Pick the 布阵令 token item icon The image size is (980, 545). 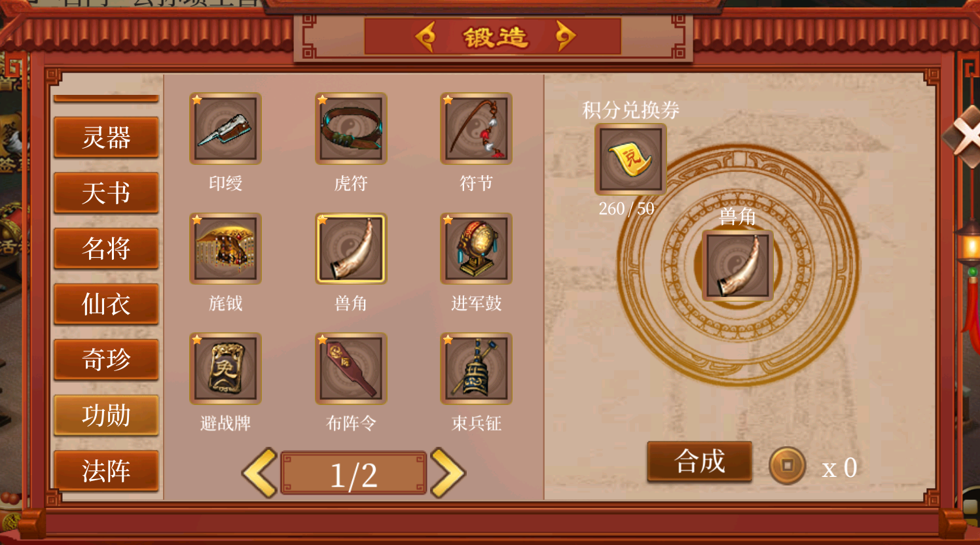[351, 368]
